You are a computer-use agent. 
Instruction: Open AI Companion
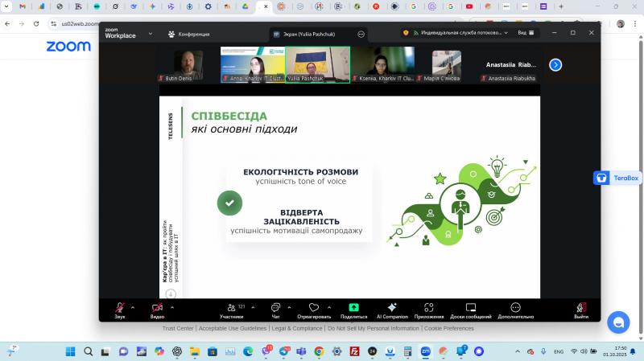pos(392,308)
